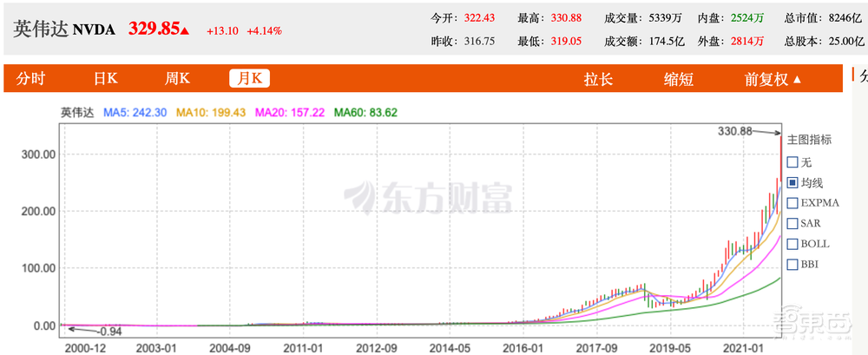Enable the BOLL indicator checkbox
The image size is (868, 355).
pyautogui.click(x=792, y=244)
